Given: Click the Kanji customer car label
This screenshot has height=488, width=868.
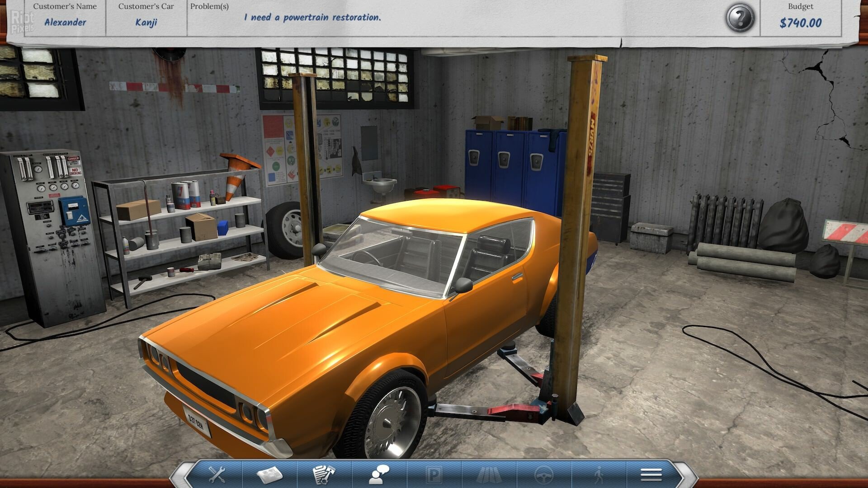Looking at the screenshot, I should tap(146, 22).
